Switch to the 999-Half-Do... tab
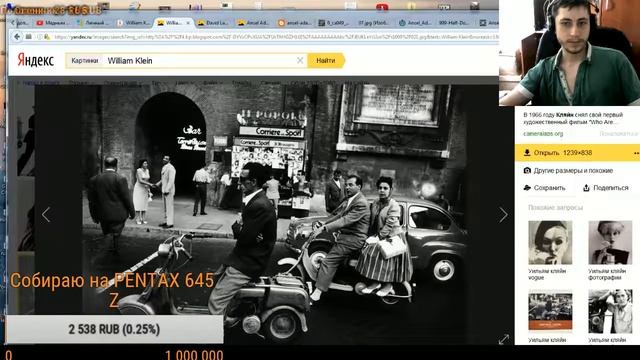Screen dimensions: 640x360 454,23
